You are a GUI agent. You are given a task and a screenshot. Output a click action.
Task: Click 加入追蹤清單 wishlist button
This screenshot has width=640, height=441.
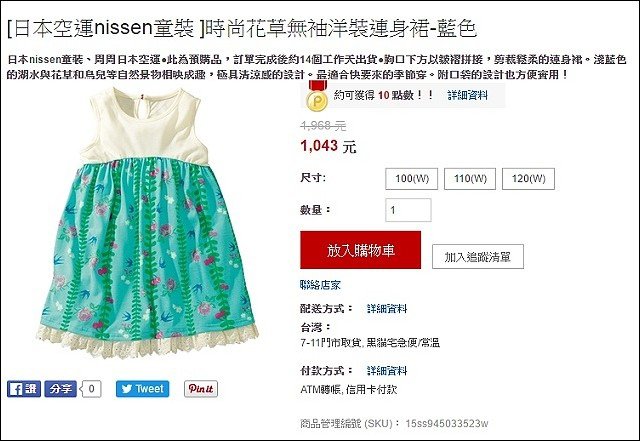point(478,257)
